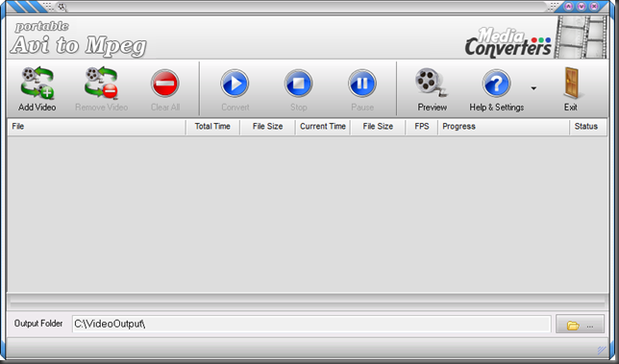Click the Current Time column header
The width and height of the screenshot is (619, 364).
pos(323,127)
